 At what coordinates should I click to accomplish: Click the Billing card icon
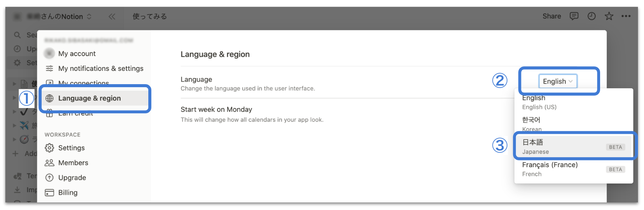[x=50, y=193]
